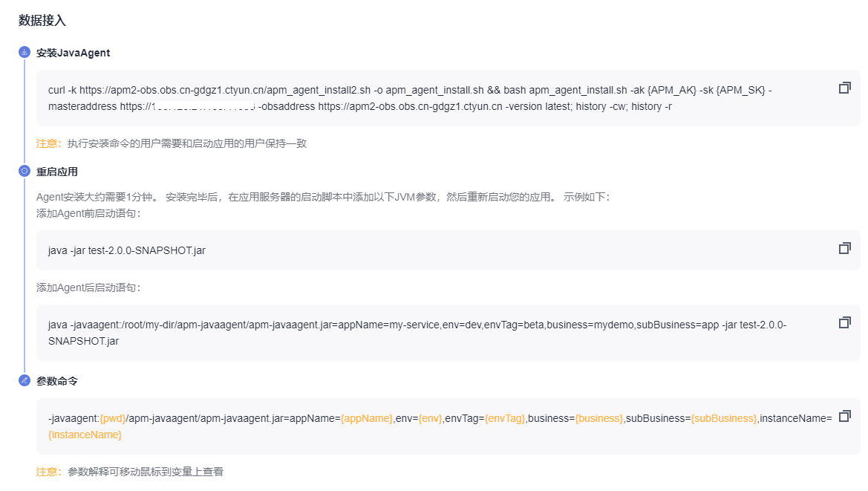Copy the java -jar test-2.0.0-SNAPSHOT.jar command

click(x=844, y=248)
